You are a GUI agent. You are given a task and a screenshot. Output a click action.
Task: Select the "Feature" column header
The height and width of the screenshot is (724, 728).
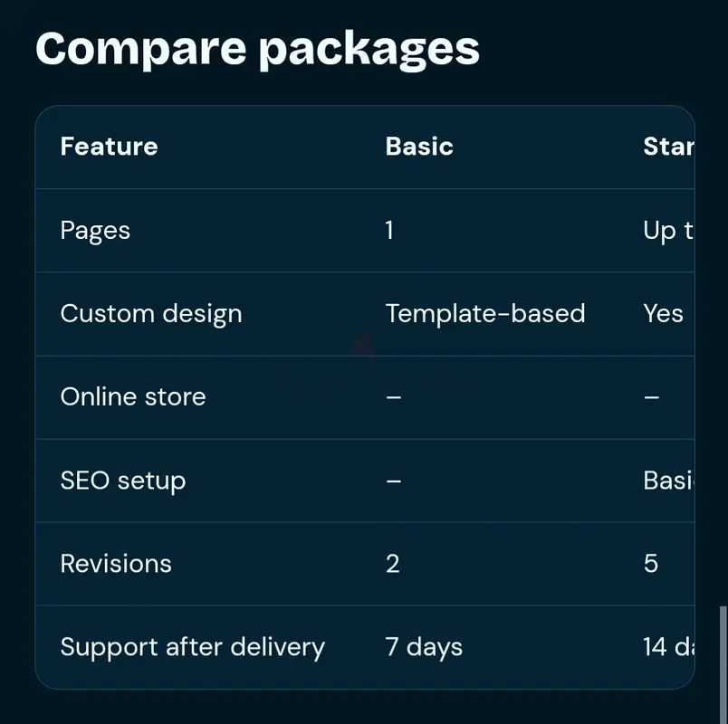[109, 147]
